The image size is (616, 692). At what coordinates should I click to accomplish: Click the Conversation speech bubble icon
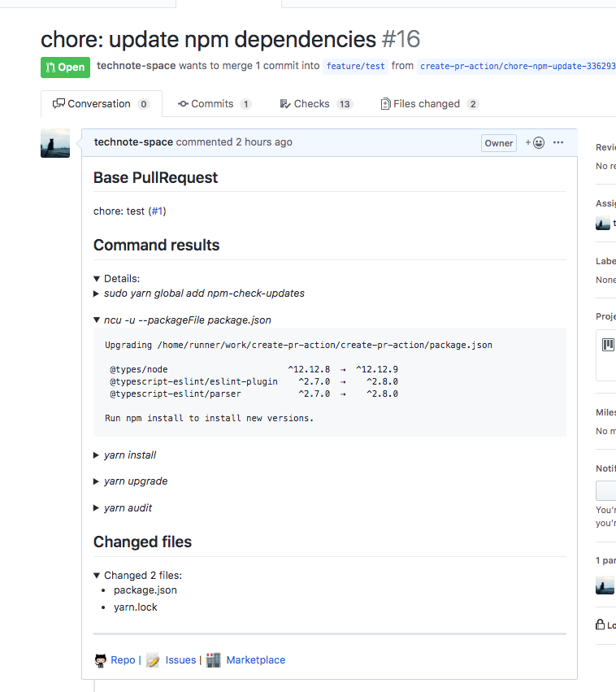59,104
